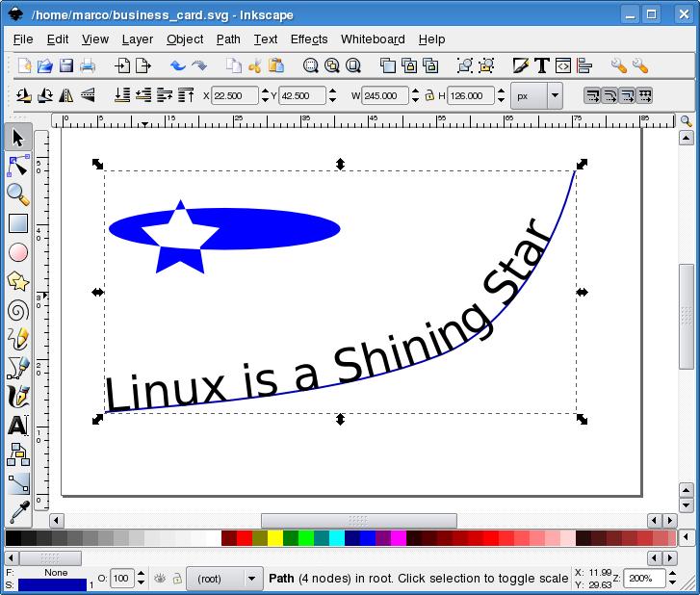Increase the zoom percentage stepper

point(673,574)
